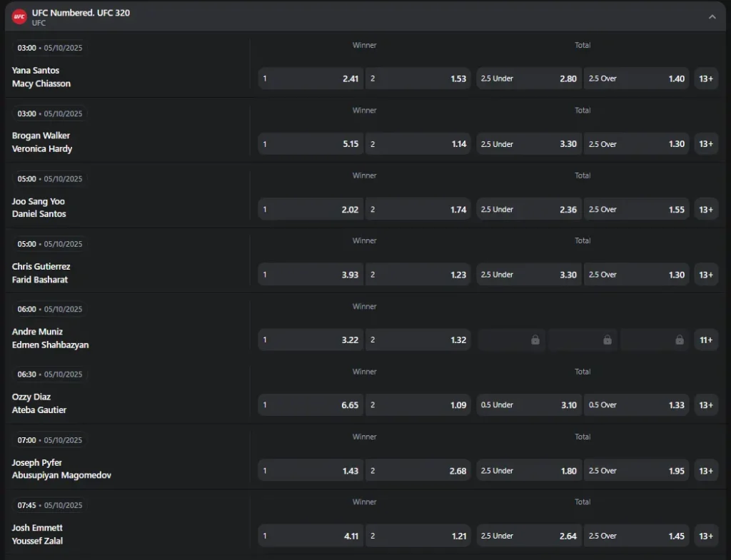This screenshot has height=560, width=731.
Task: Collapse the UFC 320 event section
Action: [x=712, y=17]
